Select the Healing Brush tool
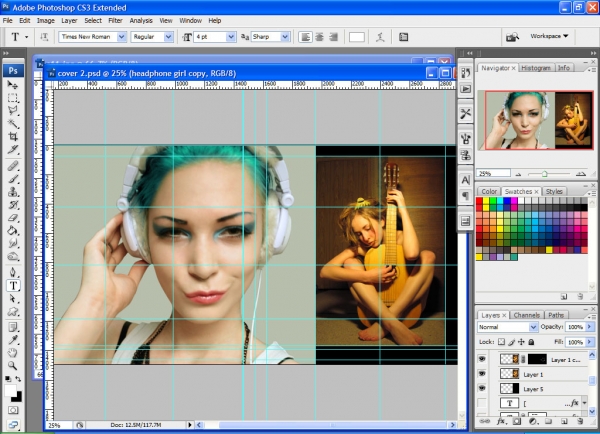Viewport: 600px width, 434px height. point(13,166)
